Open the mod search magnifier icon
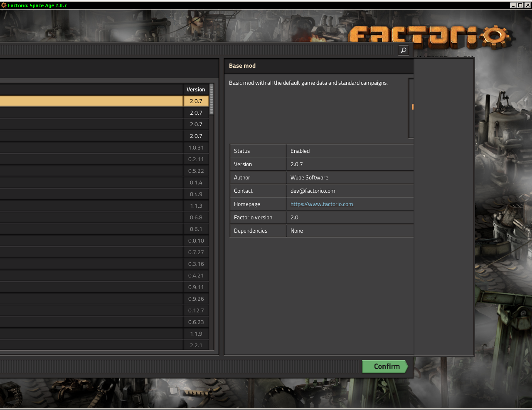This screenshot has height=410, width=532. pyautogui.click(x=404, y=50)
